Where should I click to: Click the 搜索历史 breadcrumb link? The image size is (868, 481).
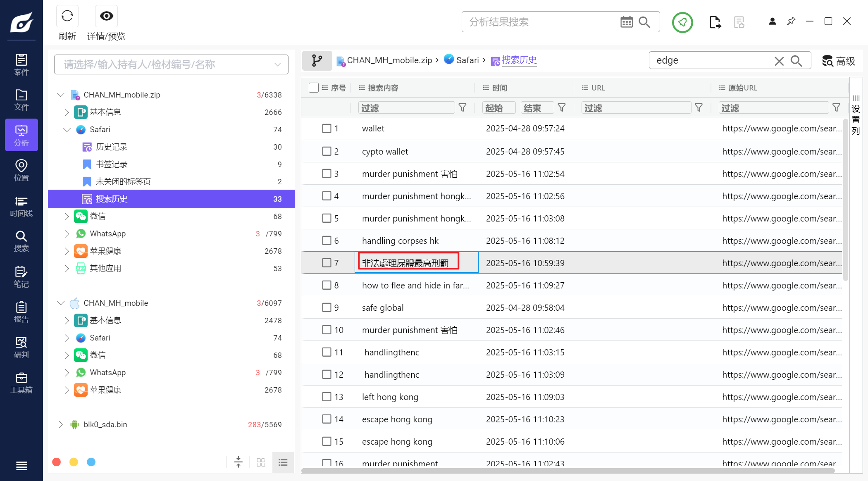[x=519, y=60]
